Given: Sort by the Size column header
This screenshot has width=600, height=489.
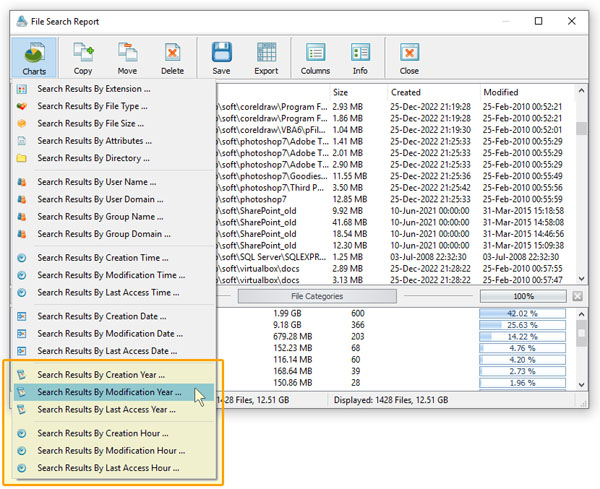Looking at the screenshot, I should (x=358, y=93).
